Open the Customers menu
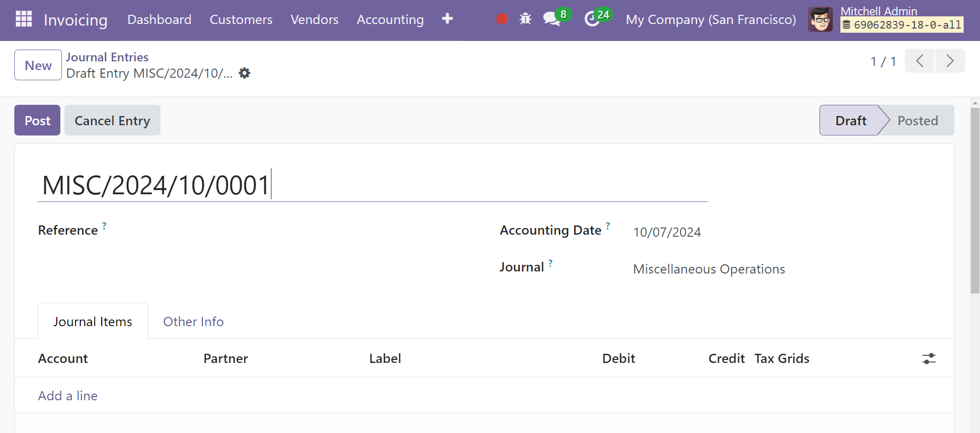Screen dimensions: 980x433 tap(241, 19)
